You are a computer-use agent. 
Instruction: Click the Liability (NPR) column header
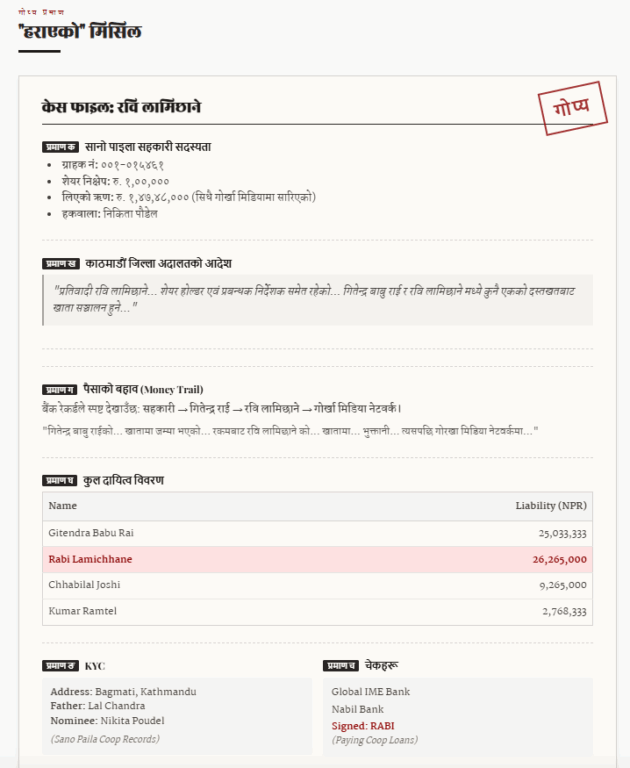click(x=550, y=506)
